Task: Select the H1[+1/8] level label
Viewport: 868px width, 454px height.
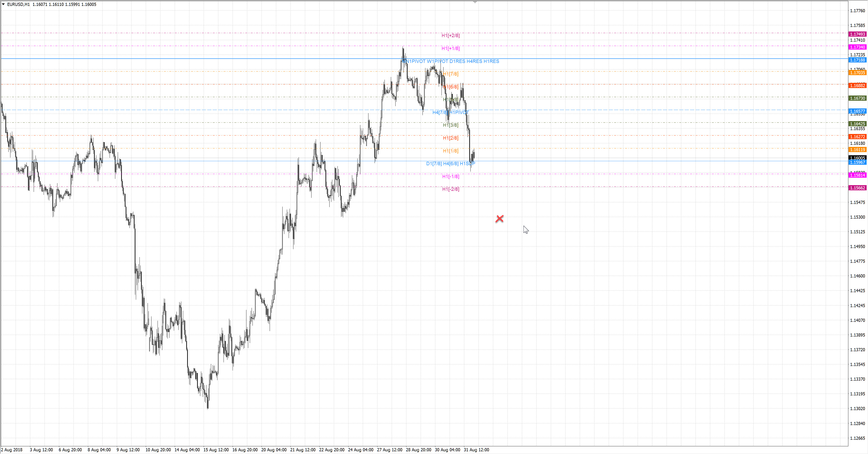Action: coord(451,48)
